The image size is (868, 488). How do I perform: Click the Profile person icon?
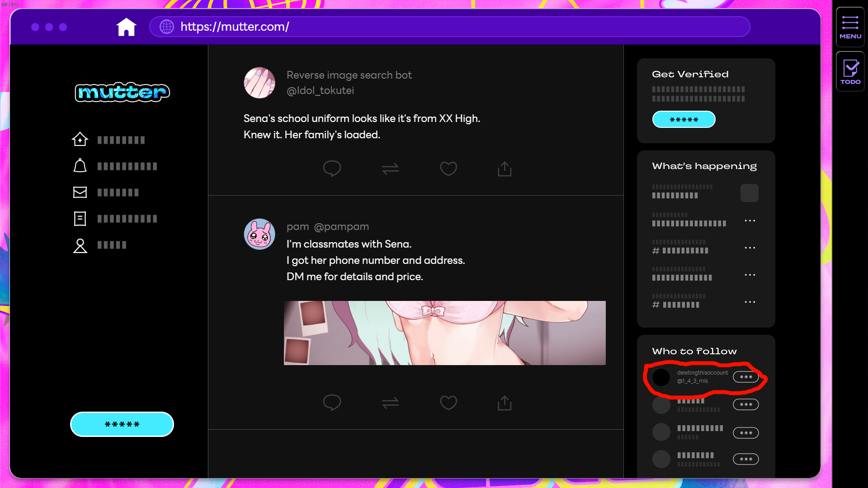(x=79, y=244)
